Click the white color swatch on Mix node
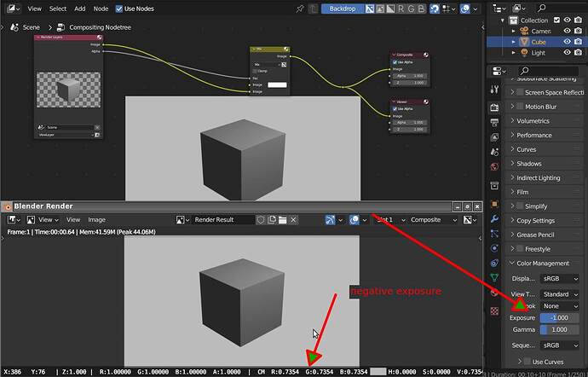Viewport: 588px width, 377px height. pos(277,84)
